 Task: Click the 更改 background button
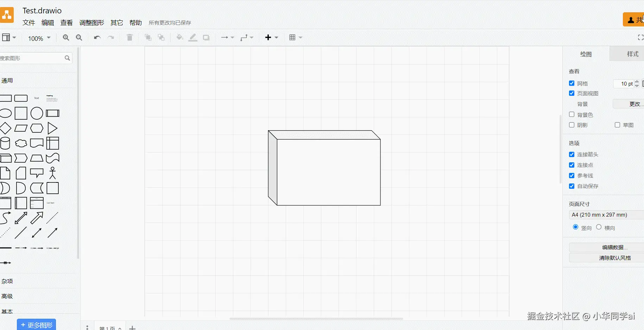629,104
